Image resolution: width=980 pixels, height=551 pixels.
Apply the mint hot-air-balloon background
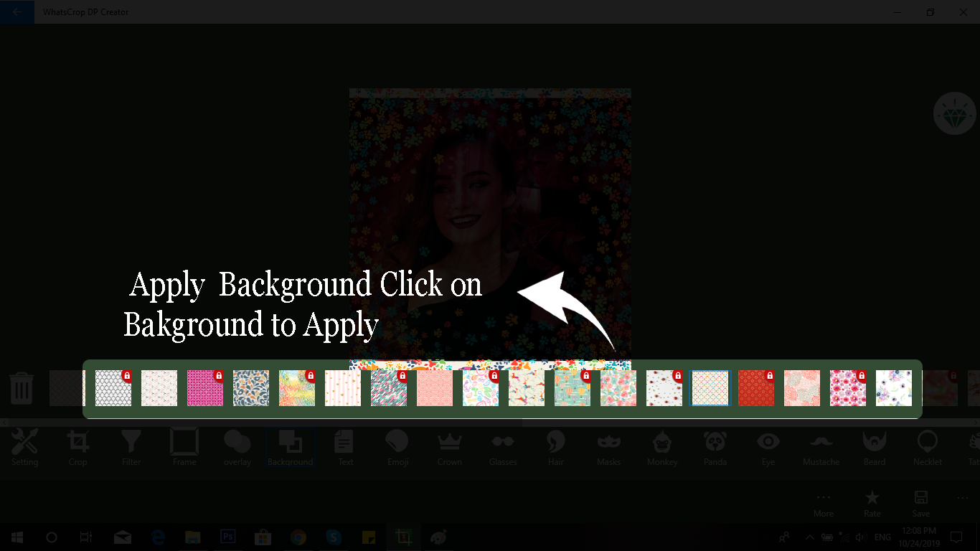(573, 388)
